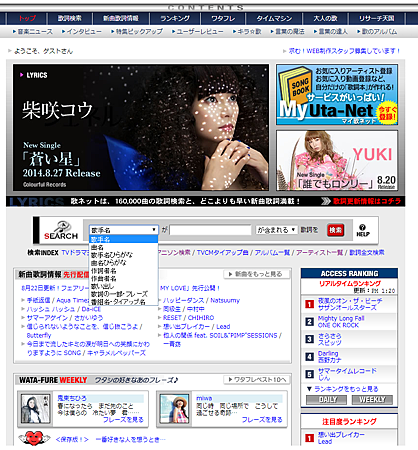Click the number 2 ranking badge
This screenshot has width=418, height=450.
point(310,322)
